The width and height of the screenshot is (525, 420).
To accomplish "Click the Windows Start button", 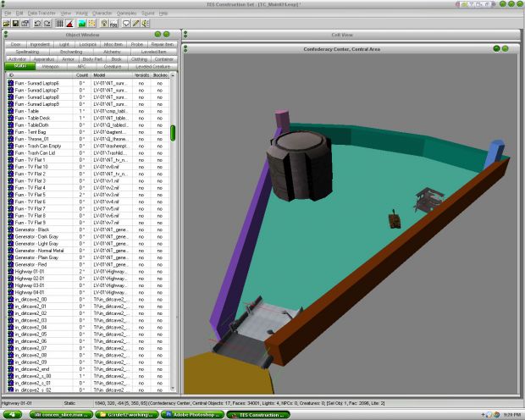I will click(12, 415).
